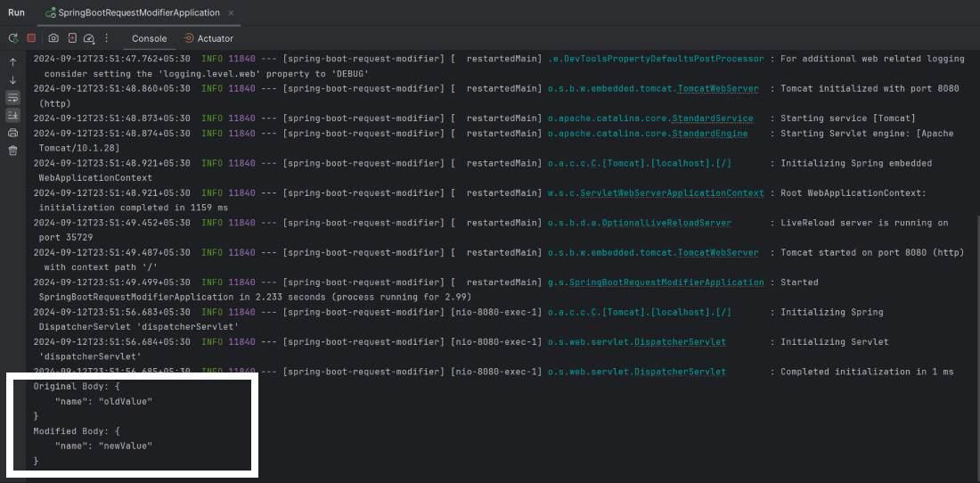Click the 'Modified Body: {' line
The width and height of the screenshot is (980, 483).
pyautogui.click(x=77, y=431)
